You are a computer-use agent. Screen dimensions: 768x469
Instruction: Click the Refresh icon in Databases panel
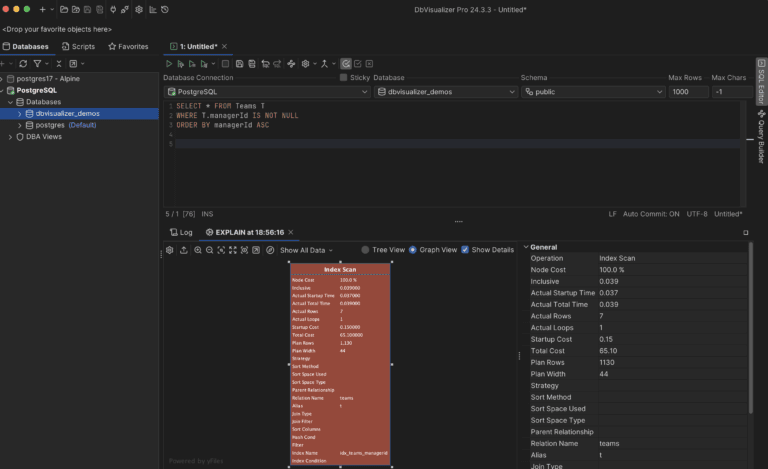23,64
